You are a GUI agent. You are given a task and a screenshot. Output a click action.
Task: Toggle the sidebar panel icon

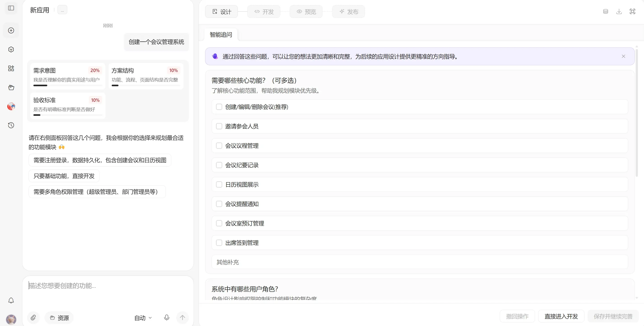coord(11,8)
